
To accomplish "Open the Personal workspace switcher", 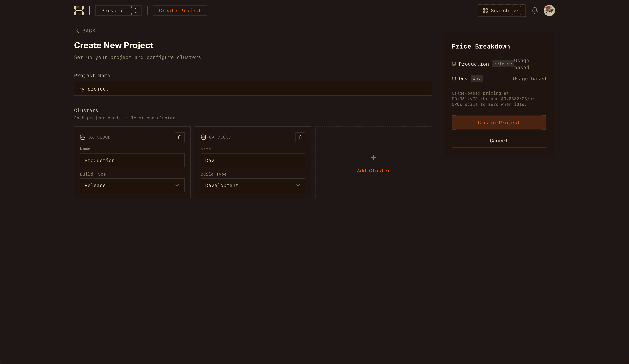I will pyautogui.click(x=119, y=10).
